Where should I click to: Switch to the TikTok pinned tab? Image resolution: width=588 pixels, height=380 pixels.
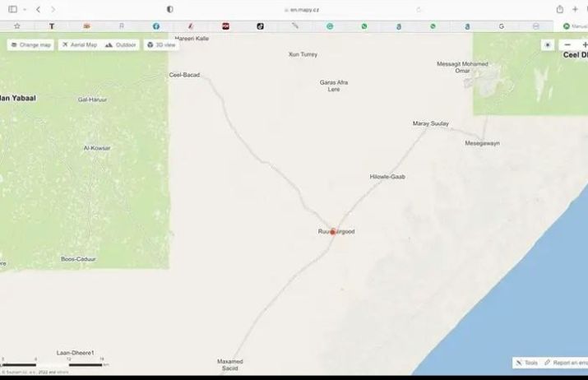coord(260,25)
